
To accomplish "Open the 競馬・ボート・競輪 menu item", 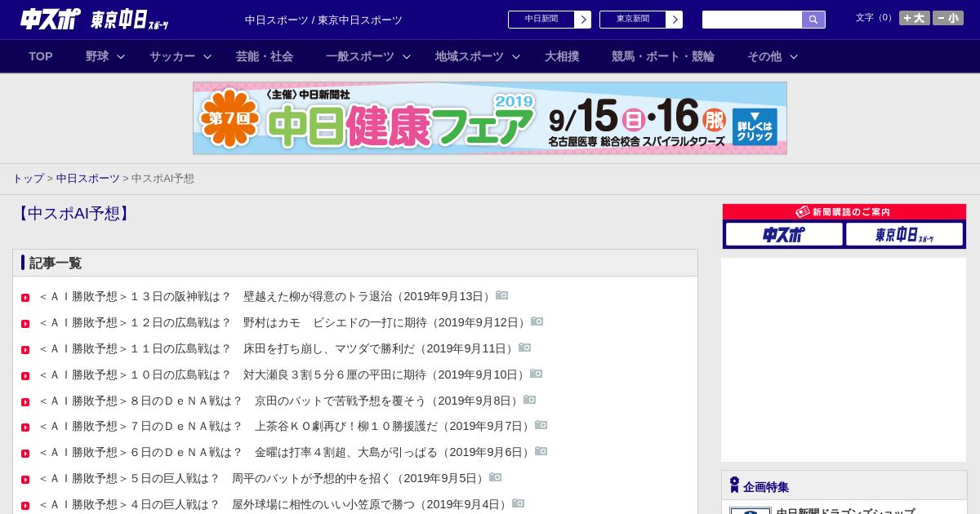I will [663, 56].
